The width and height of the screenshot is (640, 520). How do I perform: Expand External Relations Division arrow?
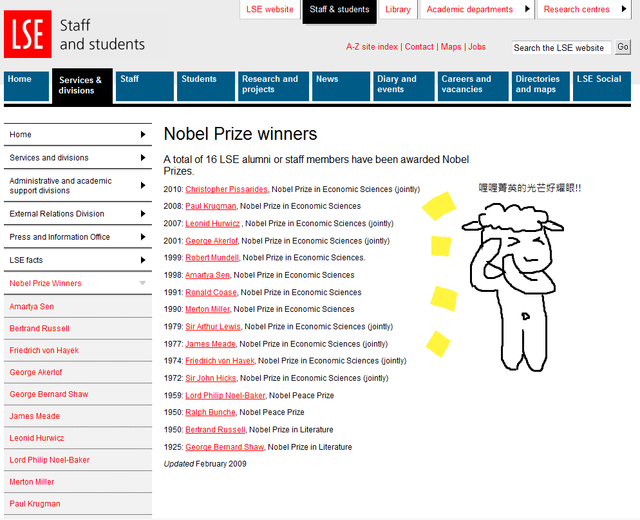click(x=143, y=213)
